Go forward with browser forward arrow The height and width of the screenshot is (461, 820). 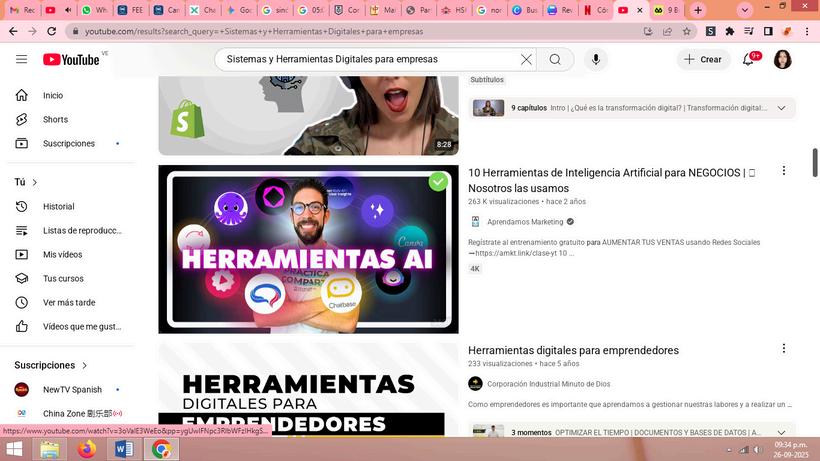coord(32,31)
